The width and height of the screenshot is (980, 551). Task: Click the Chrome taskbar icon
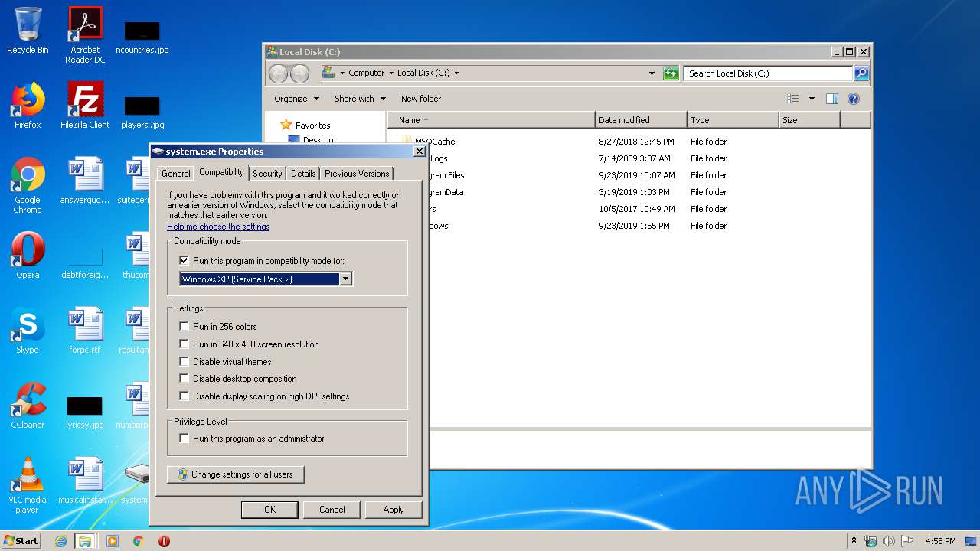click(x=138, y=541)
